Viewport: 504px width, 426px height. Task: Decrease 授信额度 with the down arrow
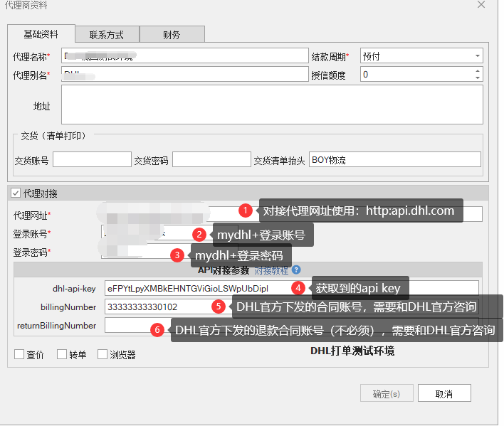(x=478, y=78)
